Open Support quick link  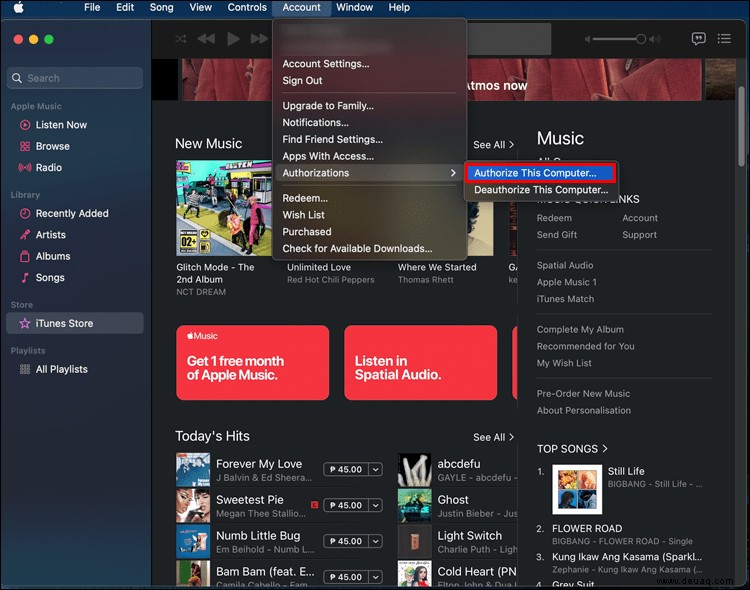click(640, 235)
